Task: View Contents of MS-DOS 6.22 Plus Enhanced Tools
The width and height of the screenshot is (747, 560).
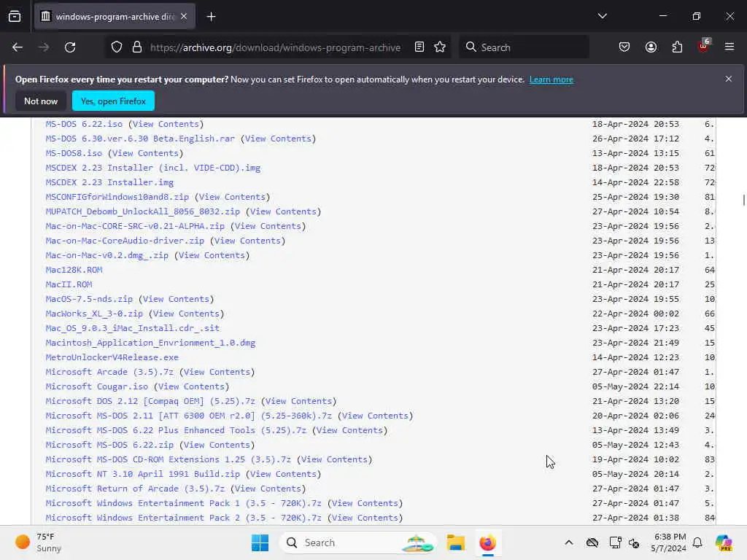Action: (x=349, y=430)
